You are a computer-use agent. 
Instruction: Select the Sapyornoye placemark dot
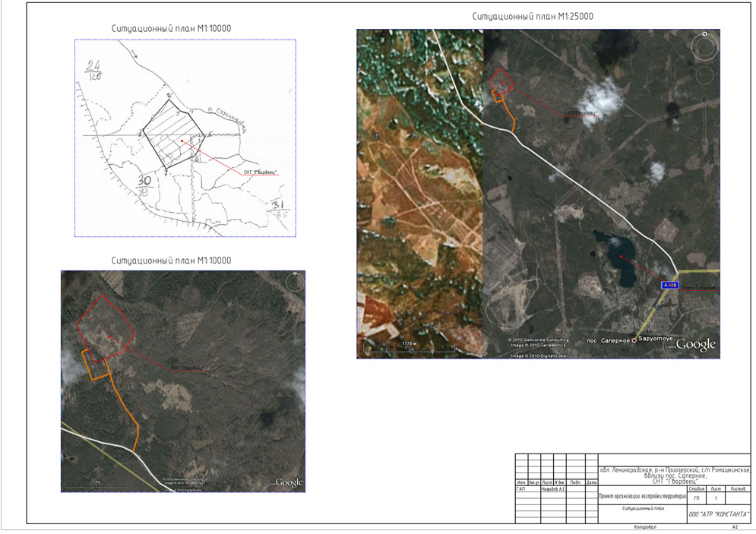(x=634, y=340)
